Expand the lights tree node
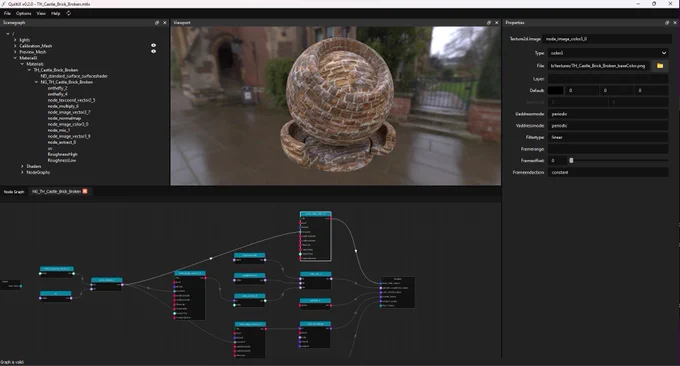Screen dimensions: 680x366 click(15, 39)
